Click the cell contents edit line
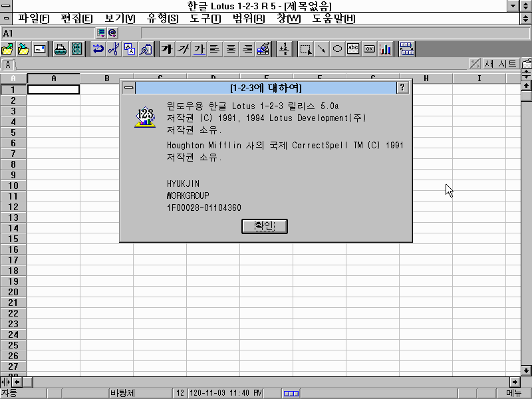 pos(335,33)
